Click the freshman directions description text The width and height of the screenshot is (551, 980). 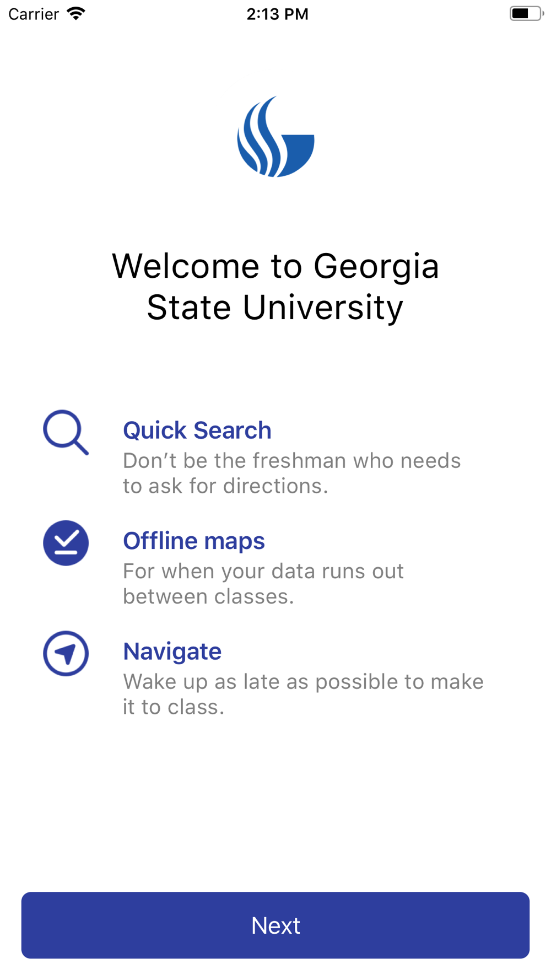click(x=291, y=473)
